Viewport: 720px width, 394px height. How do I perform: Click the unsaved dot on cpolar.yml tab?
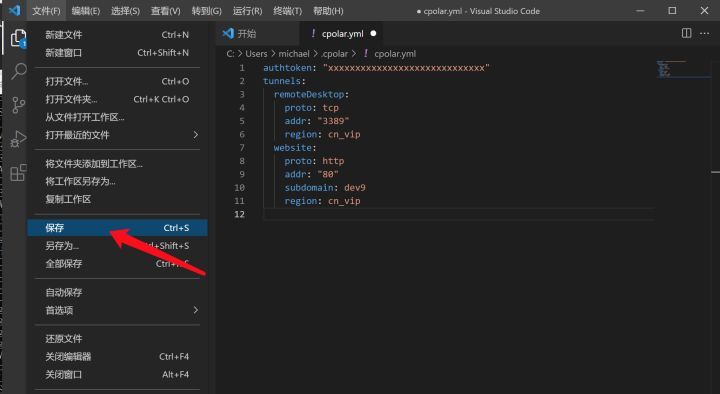pyautogui.click(x=373, y=34)
